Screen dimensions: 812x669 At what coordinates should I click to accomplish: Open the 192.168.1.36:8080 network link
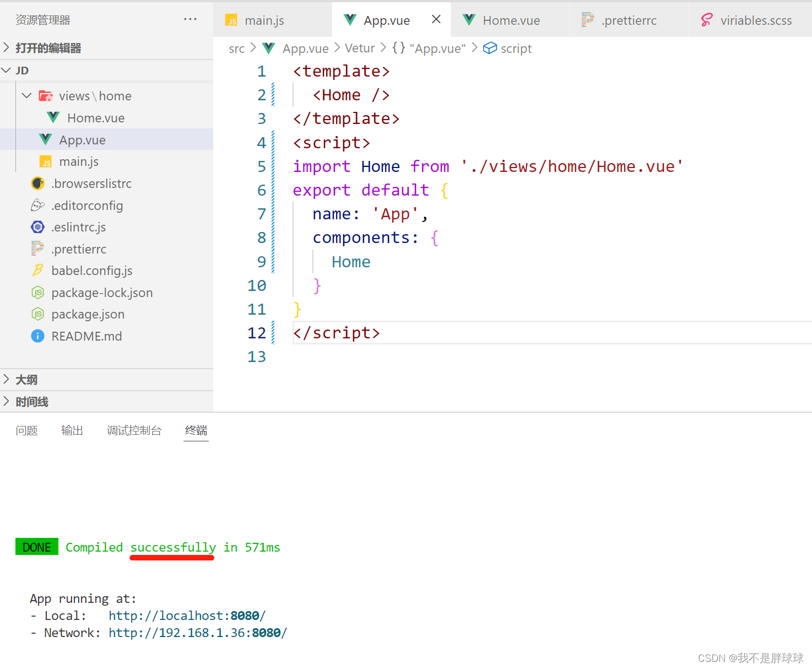click(198, 633)
